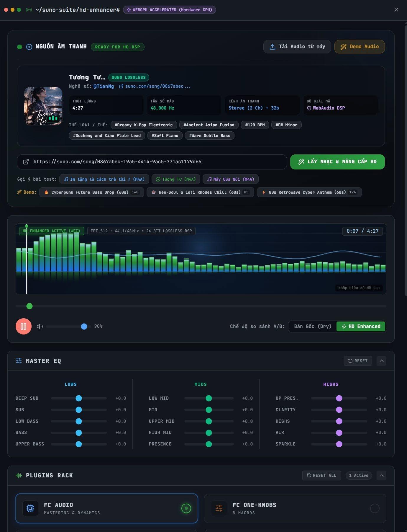Collapse the Master EQ panel
This screenshot has height=532, width=407.
pyautogui.click(x=381, y=361)
